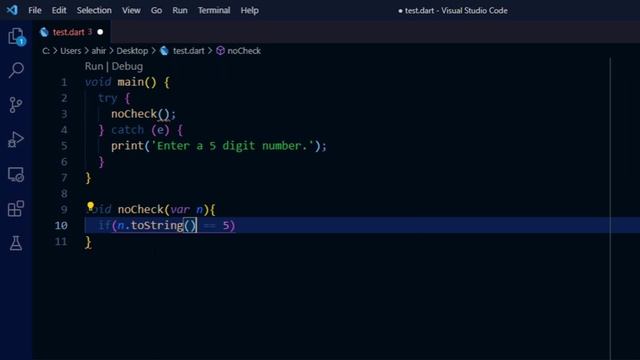Click Users breadcrumb segment
640x360 pixels.
[71, 51]
